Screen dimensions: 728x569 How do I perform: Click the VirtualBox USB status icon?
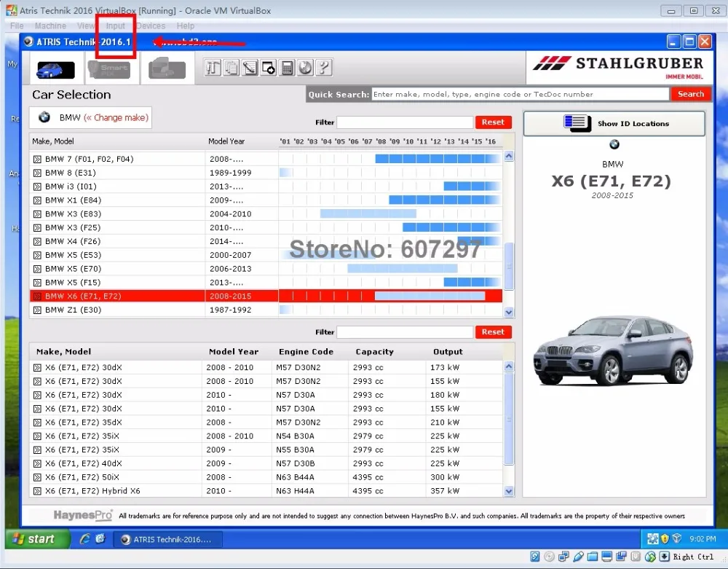578,557
